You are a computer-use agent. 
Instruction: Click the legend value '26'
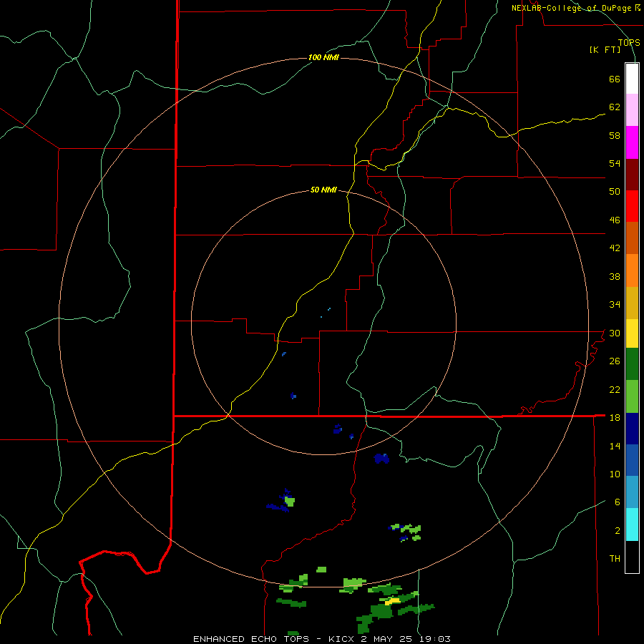(x=615, y=361)
